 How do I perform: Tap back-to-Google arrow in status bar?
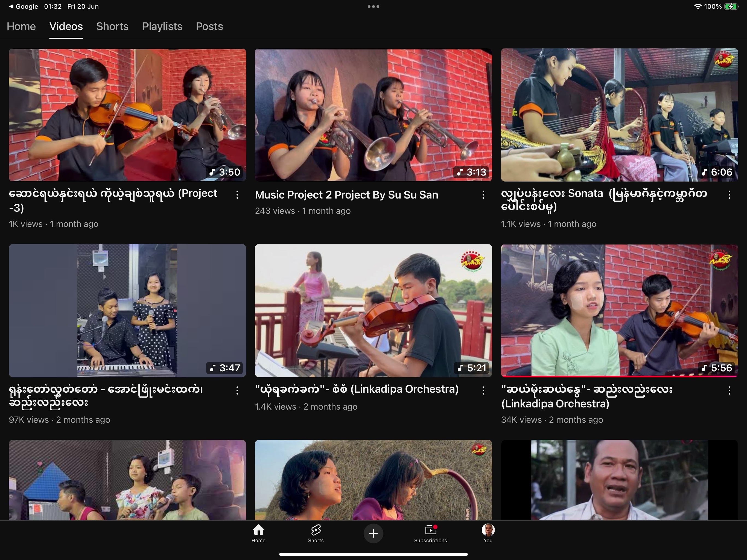click(11, 6)
